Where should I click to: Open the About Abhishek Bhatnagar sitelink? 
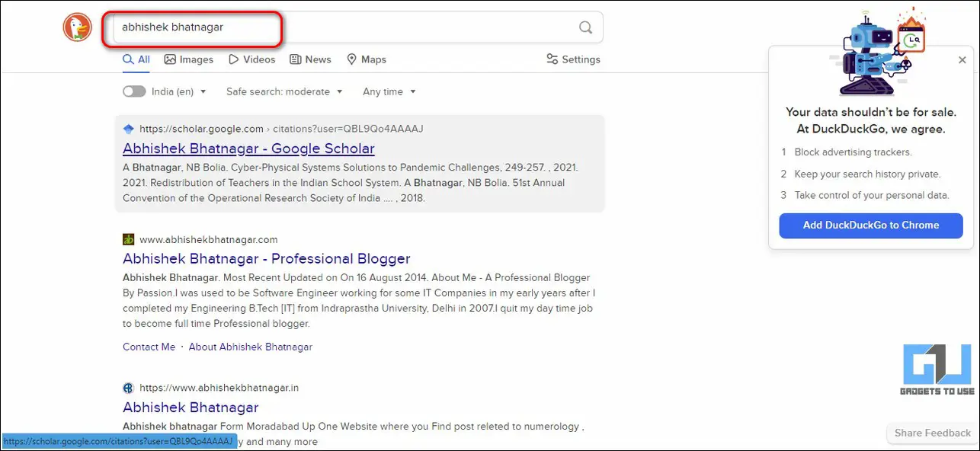(251, 347)
